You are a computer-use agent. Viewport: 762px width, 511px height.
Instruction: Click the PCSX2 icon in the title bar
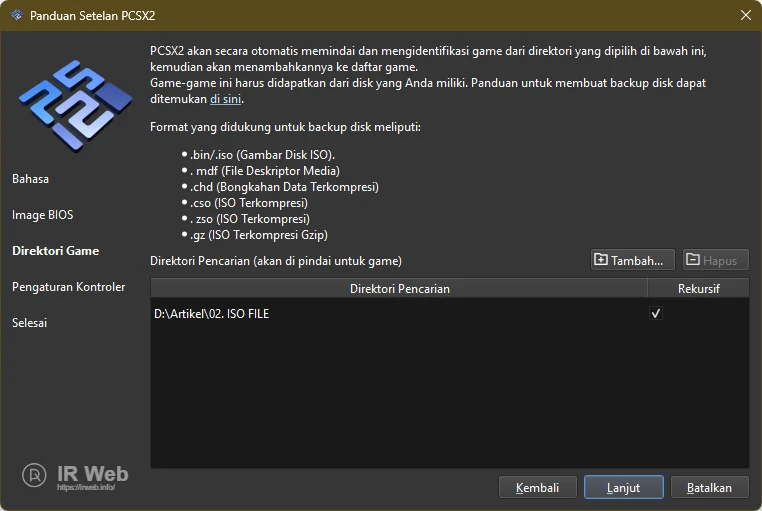click(x=17, y=15)
